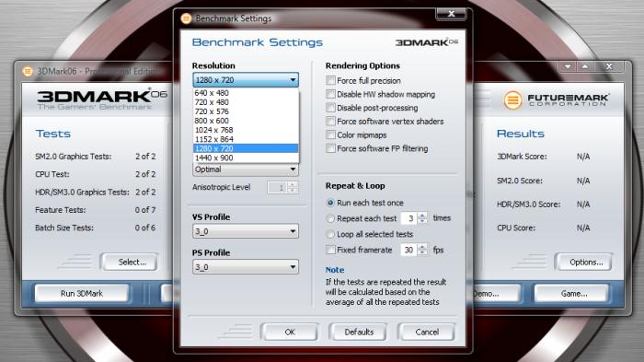Close the Benchmark Settings dialog
This screenshot has height=362, width=644.
(x=451, y=14)
